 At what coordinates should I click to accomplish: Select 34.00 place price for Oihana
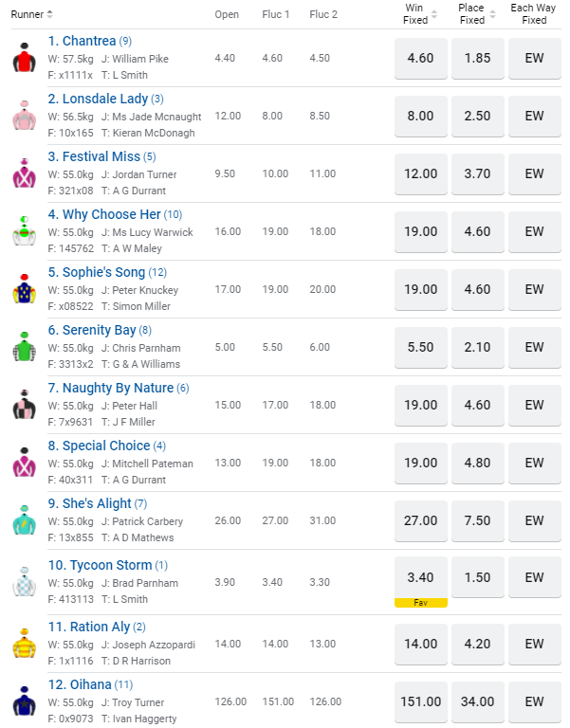tap(477, 701)
